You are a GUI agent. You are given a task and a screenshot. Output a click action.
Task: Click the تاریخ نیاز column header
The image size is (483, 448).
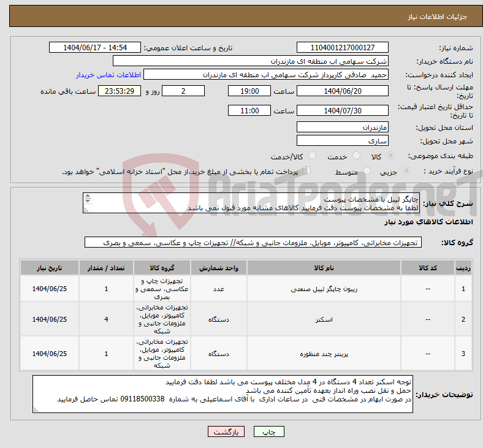click(49, 268)
